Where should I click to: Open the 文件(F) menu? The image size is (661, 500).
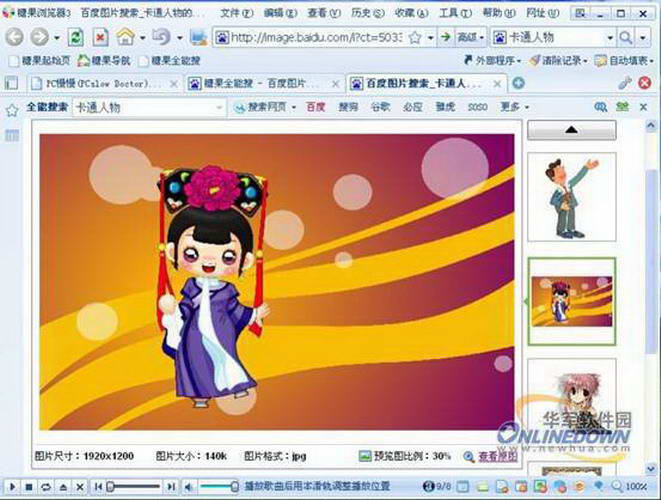pyautogui.click(x=236, y=13)
